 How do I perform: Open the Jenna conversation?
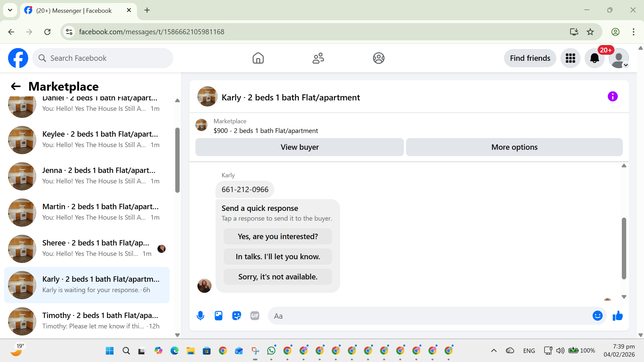coord(87,176)
